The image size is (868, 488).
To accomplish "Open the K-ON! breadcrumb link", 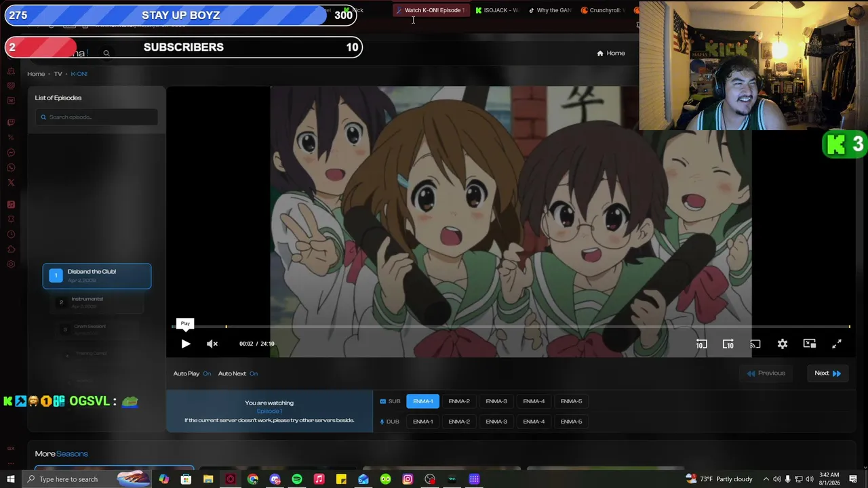I will pos(79,74).
